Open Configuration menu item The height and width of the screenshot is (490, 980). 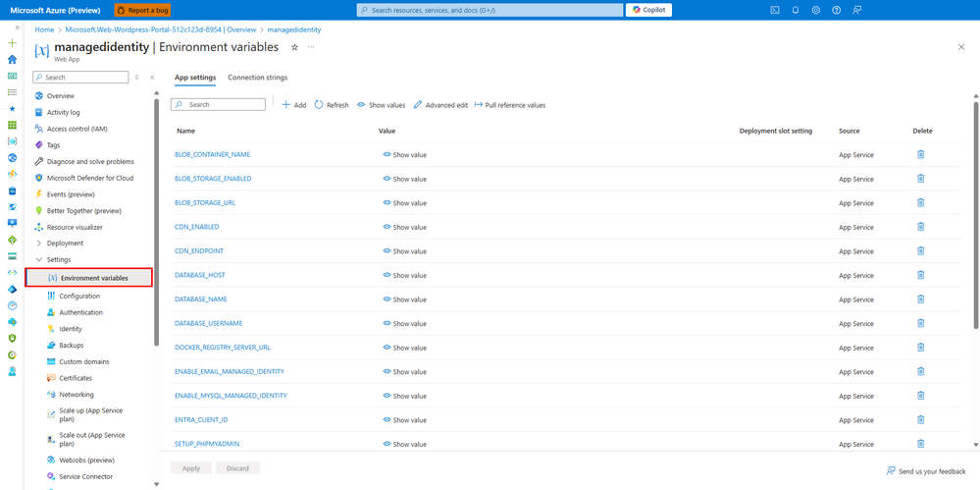click(x=79, y=296)
